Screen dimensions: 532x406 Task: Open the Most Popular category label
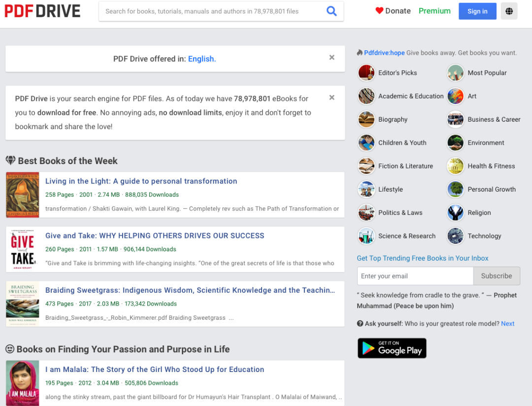click(487, 72)
